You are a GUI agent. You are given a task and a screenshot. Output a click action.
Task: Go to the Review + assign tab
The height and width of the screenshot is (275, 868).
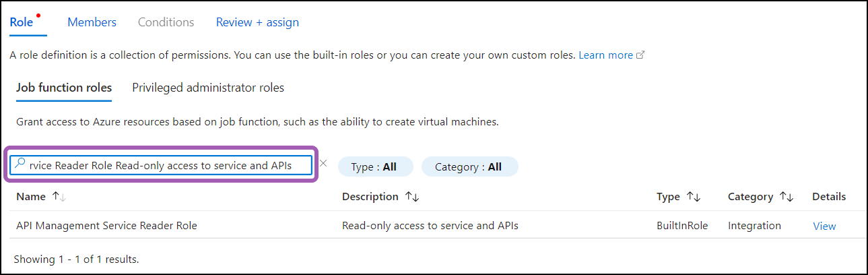click(257, 22)
